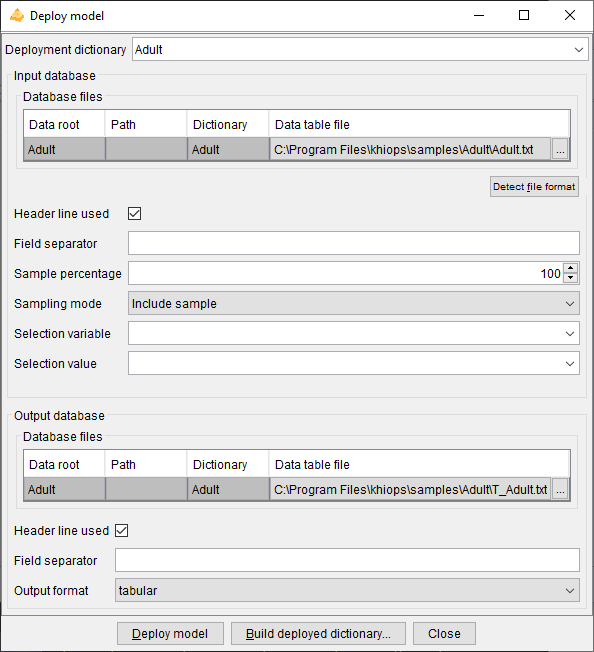594x652 pixels.
Task: Toggle input database Header line used checkbox
Action: 134,214
